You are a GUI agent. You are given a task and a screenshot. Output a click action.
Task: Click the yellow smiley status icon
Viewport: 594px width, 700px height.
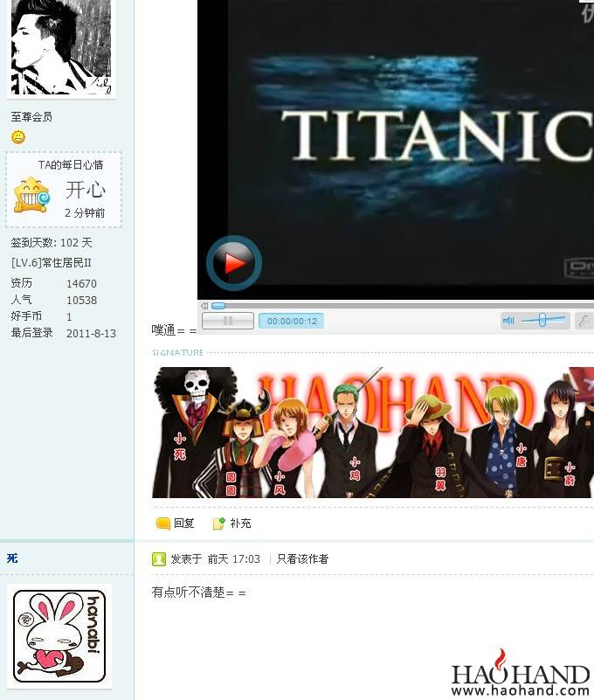coord(17,137)
